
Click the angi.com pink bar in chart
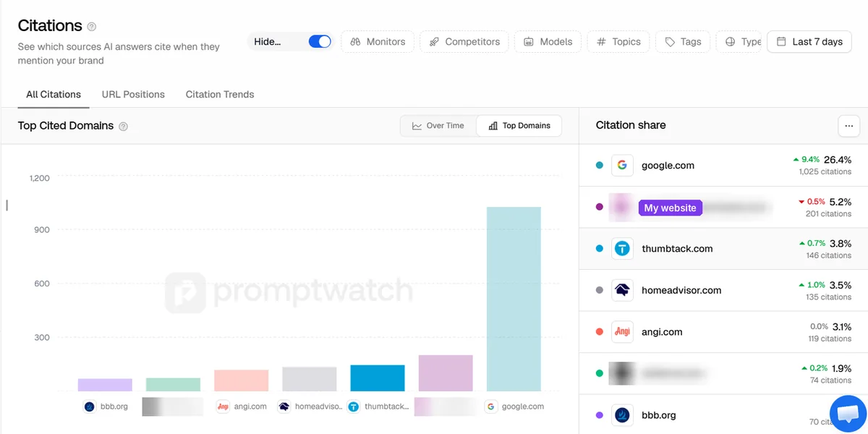click(242, 380)
